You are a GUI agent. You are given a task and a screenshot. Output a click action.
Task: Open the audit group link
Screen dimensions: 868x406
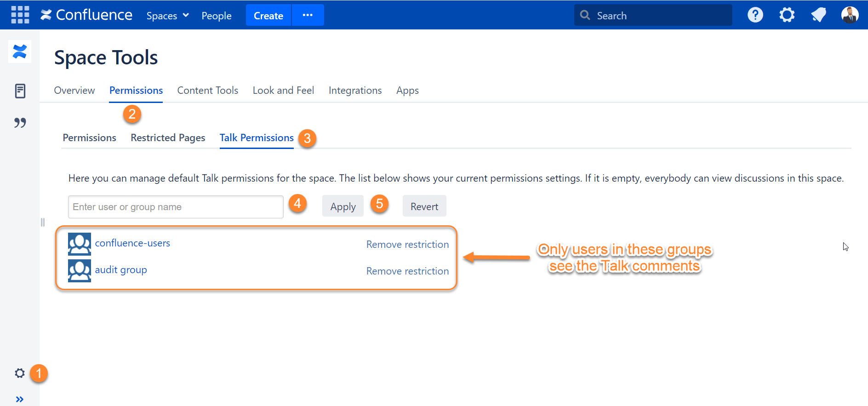click(x=121, y=270)
